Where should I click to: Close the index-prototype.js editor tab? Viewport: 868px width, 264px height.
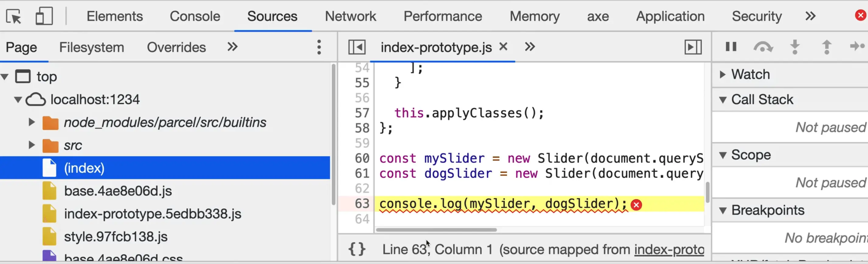503,47
